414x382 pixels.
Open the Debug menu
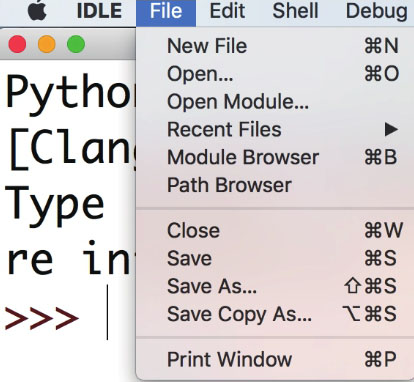pos(377,12)
